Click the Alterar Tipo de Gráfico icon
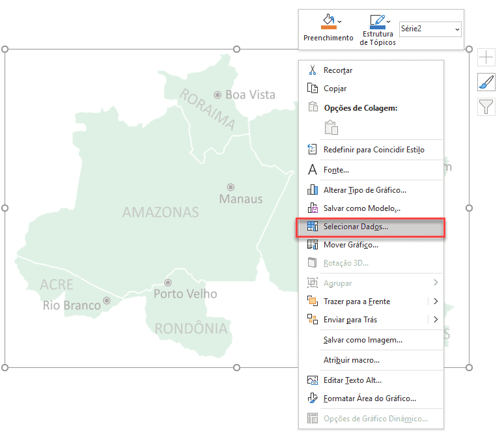 (313, 189)
